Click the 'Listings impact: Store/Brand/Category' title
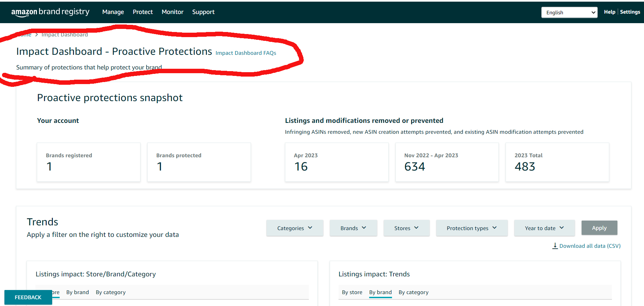The width and height of the screenshot is (644, 306). point(96,274)
